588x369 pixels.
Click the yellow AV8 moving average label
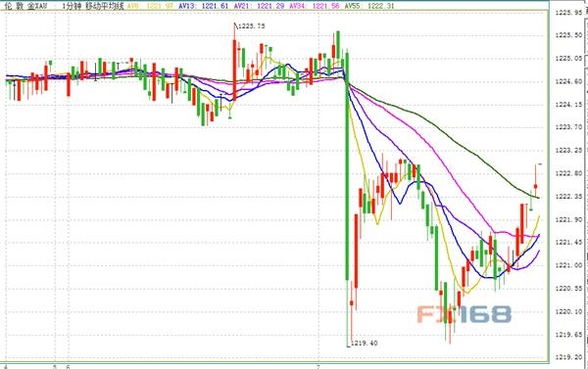(150, 6)
